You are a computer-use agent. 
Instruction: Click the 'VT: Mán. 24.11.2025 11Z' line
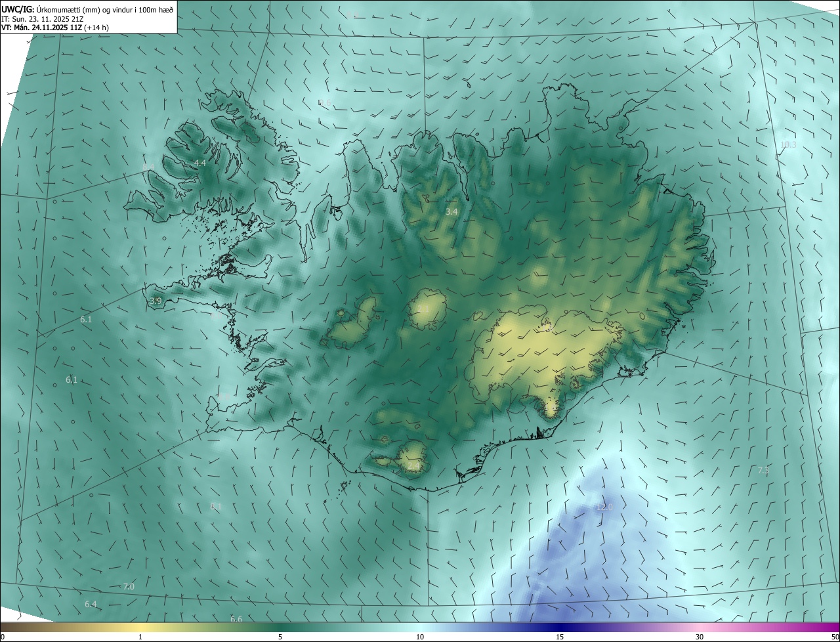(41, 28)
